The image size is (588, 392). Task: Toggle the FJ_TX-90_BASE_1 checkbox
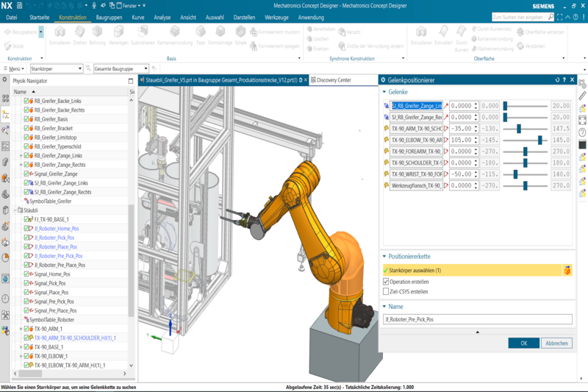tap(26, 219)
